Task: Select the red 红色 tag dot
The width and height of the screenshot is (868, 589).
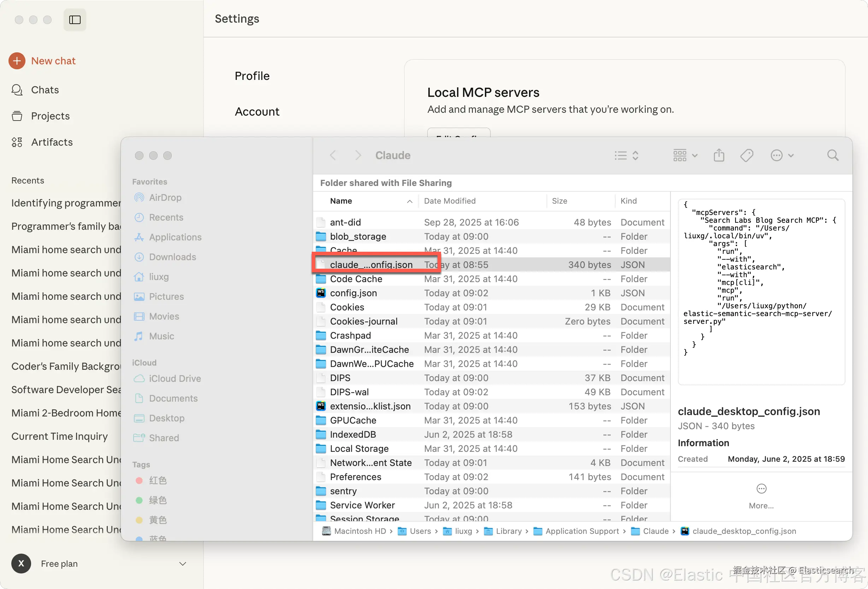Action: pyautogui.click(x=139, y=480)
